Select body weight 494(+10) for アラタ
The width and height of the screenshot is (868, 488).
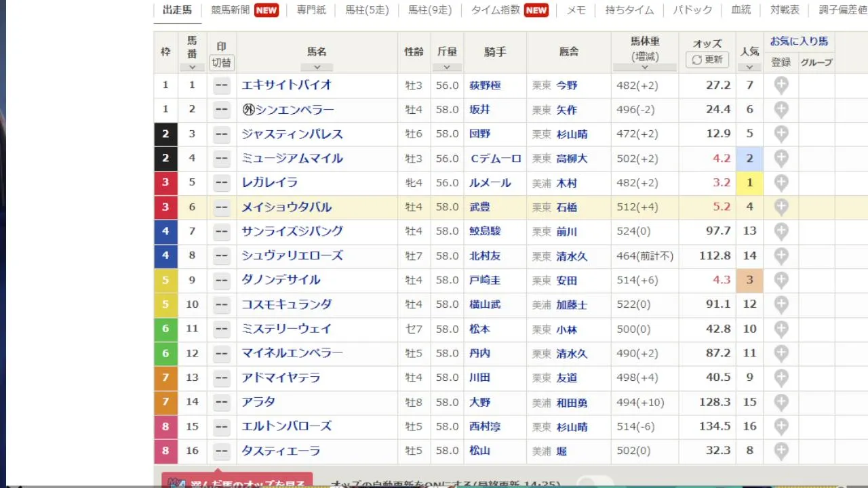640,403
